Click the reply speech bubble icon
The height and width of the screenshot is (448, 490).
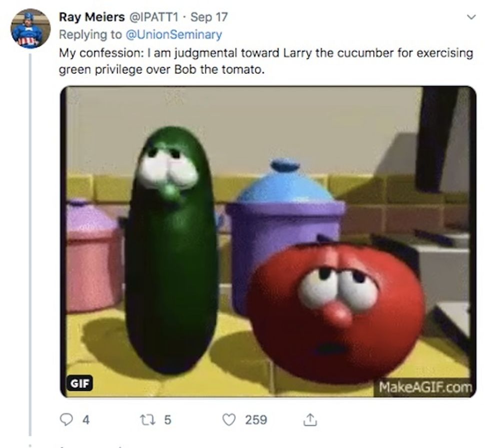tap(66, 420)
